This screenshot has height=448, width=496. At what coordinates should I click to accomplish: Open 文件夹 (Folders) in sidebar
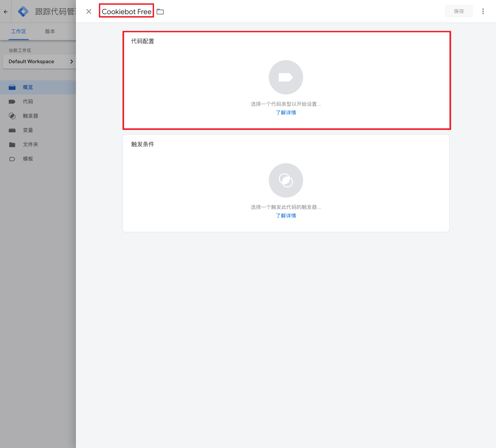tap(30, 144)
